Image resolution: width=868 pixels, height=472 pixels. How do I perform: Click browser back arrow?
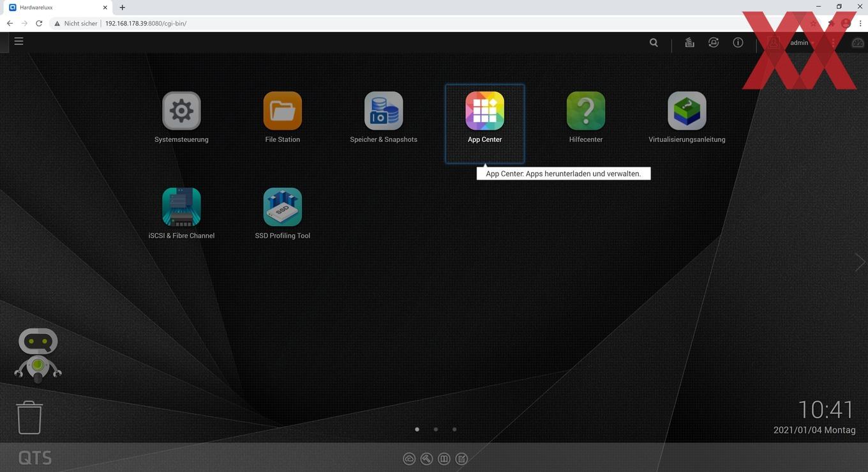(10, 23)
